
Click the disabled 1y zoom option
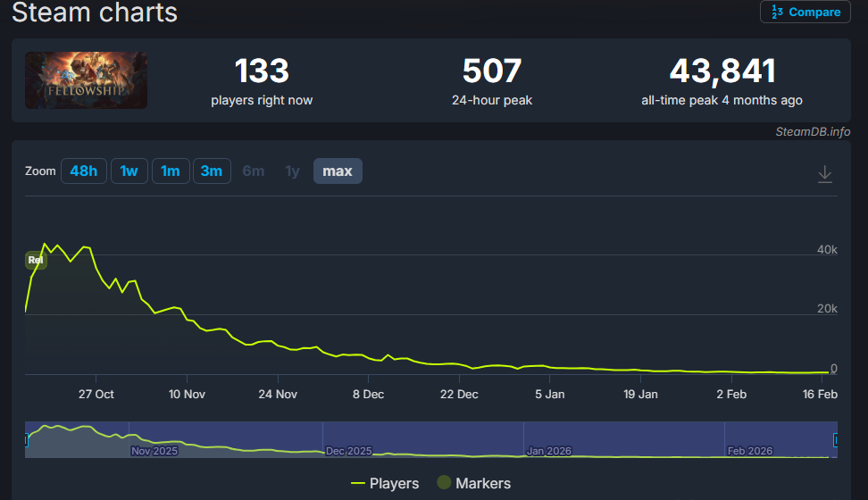pyautogui.click(x=292, y=171)
